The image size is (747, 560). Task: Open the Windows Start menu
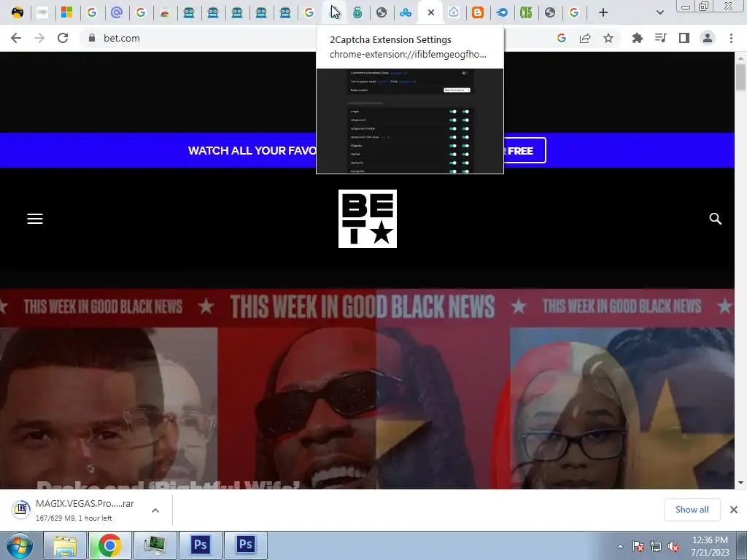(19, 545)
